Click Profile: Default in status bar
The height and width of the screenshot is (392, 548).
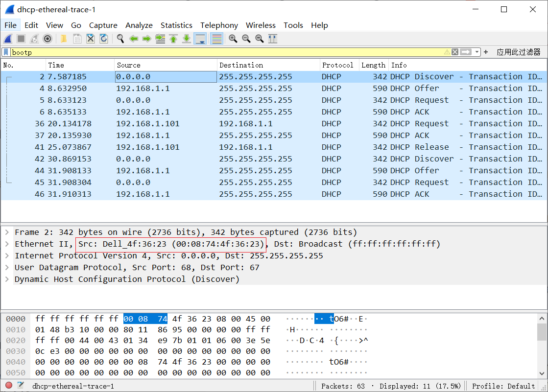(503, 386)
